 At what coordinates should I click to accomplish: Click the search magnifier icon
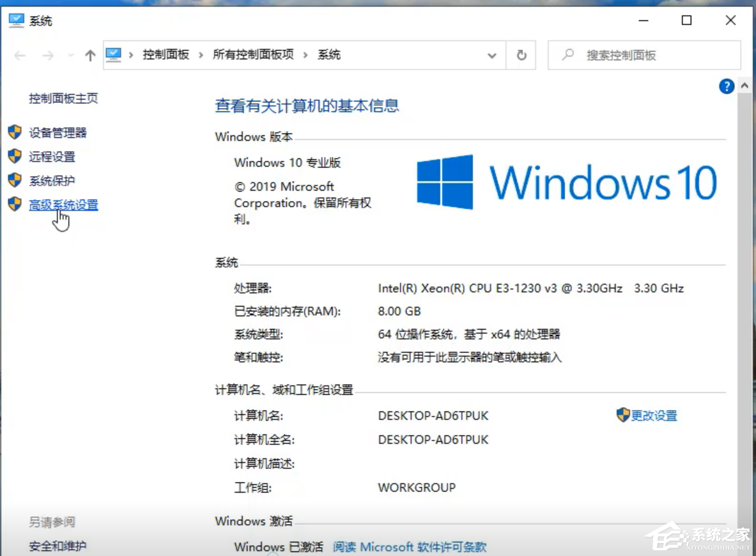click(x=567, y=55)
